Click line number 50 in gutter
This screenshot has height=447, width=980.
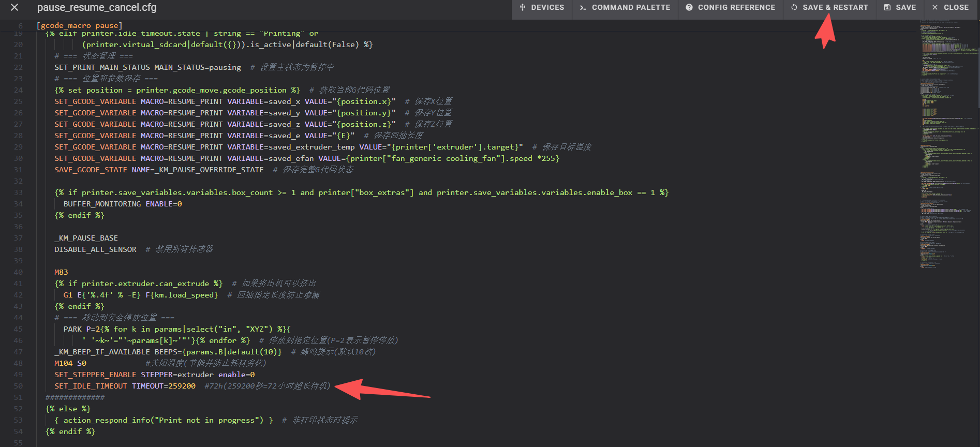18,386
